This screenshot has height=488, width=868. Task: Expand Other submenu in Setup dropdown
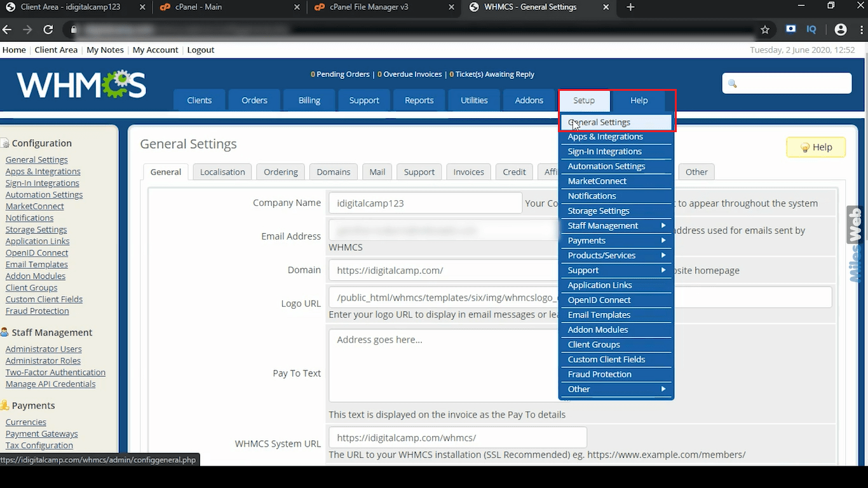click(616, 389)
